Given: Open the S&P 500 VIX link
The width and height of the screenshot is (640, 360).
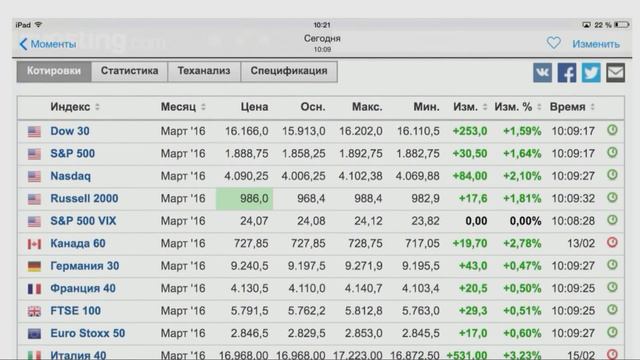Looking at the screenshot, I should [83, 221].
